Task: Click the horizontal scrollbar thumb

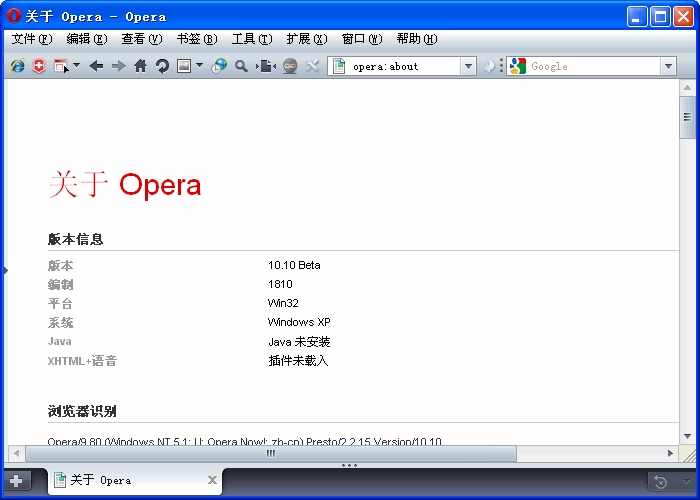Action: pos(270,454)
